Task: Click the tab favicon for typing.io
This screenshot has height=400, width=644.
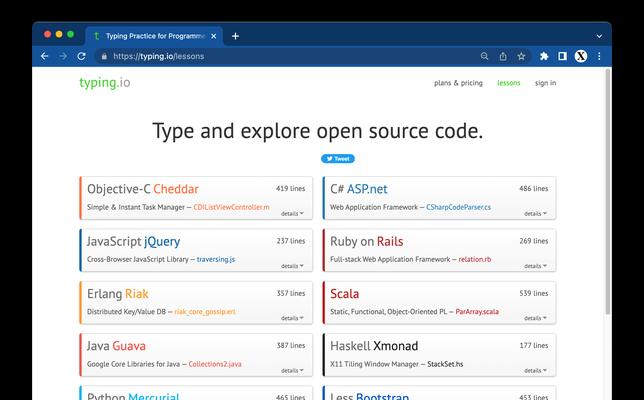Action: (97, 36)
